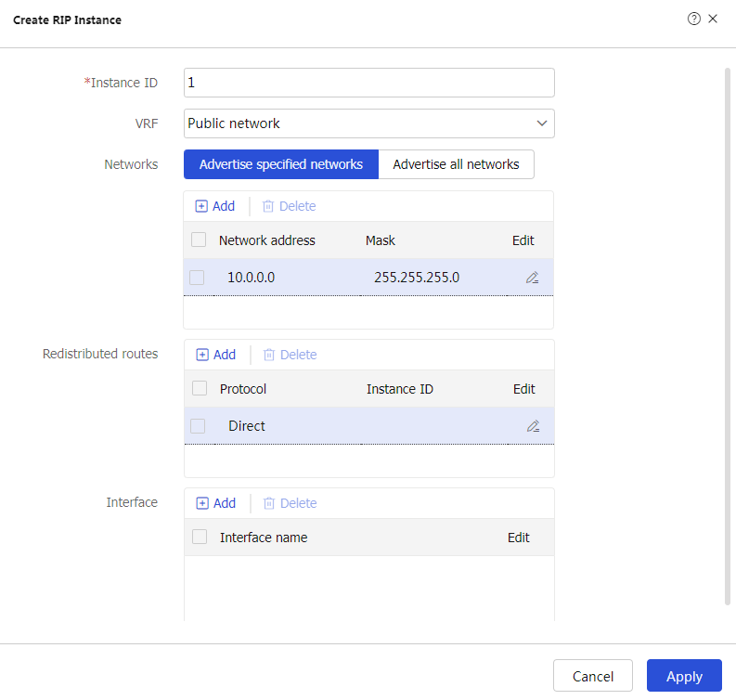The height and width of the screenshot is (700, 736).
Task: Edit the Direct route pencil icon
Action: [x=533, y=426]
